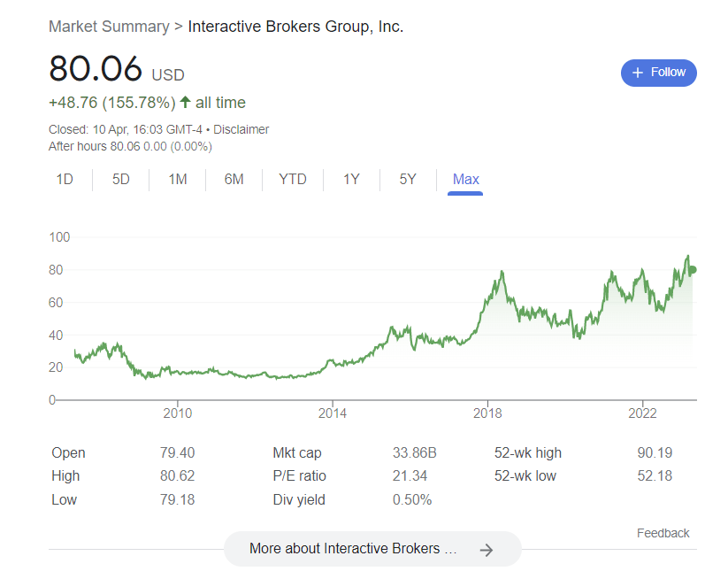Screen dimensions: 728x579
Task: Click the plus icon in Follow button
Action: coord(638,73)
